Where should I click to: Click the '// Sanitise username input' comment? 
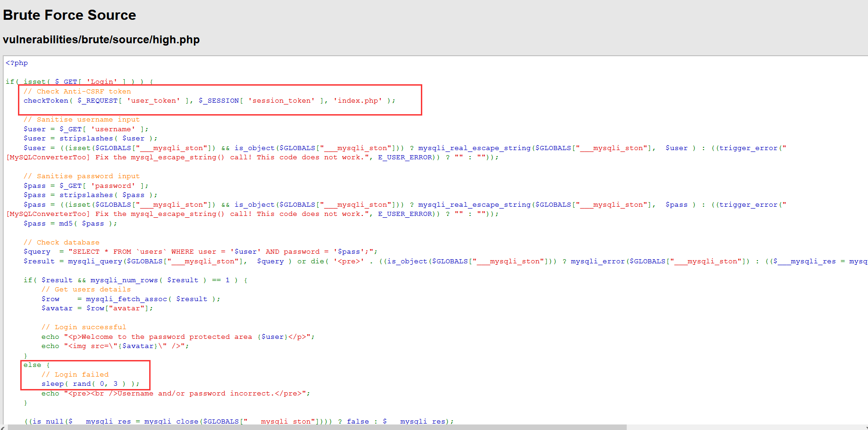pyautogui.click(x=82, y=120)
